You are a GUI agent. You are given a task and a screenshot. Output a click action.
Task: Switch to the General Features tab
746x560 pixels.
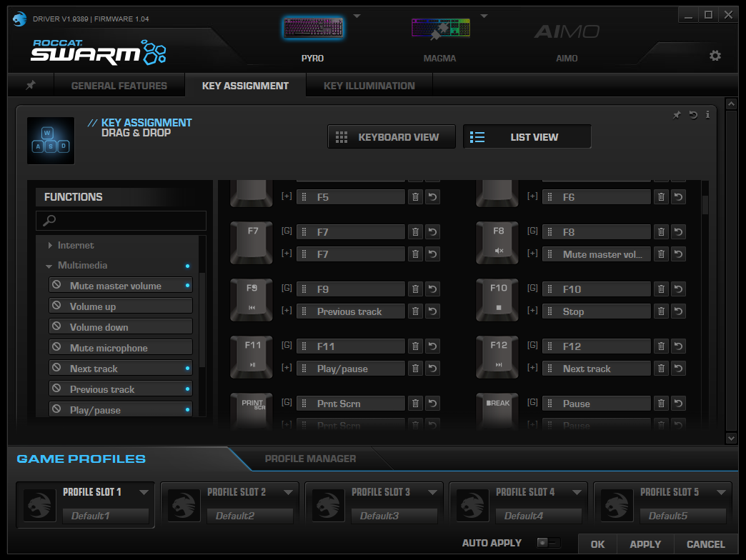(119, 86)
